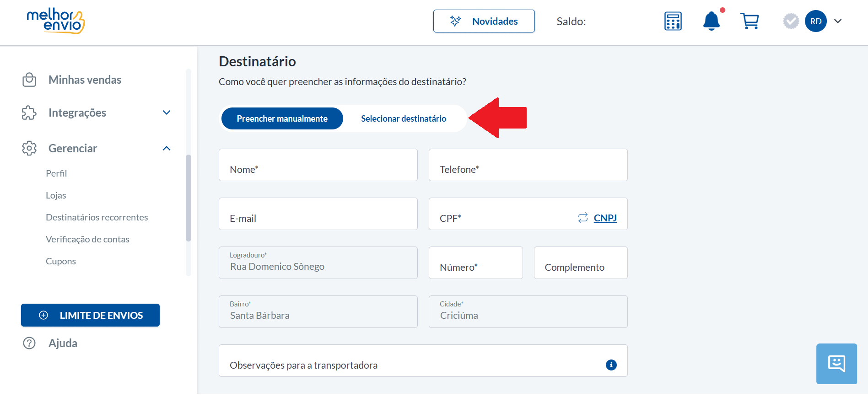Click the Novidades button
The image size is (868, 397).
click(484, 21)
